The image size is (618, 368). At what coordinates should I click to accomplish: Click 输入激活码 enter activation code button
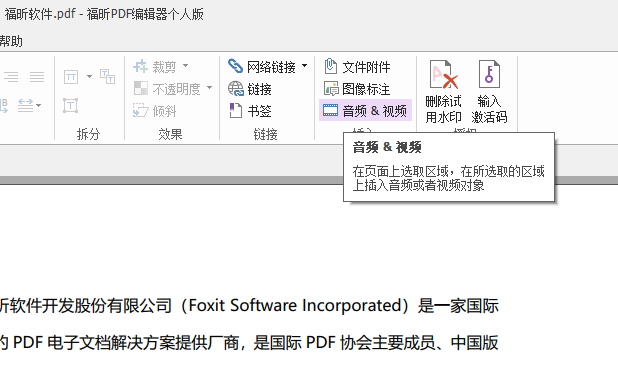[489, 92]
